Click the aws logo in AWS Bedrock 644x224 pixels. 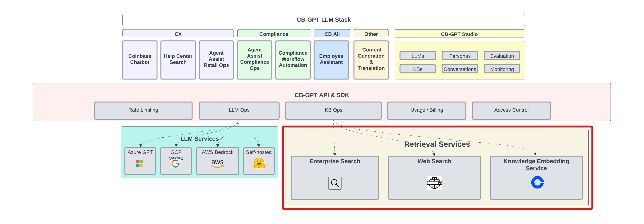217,163
